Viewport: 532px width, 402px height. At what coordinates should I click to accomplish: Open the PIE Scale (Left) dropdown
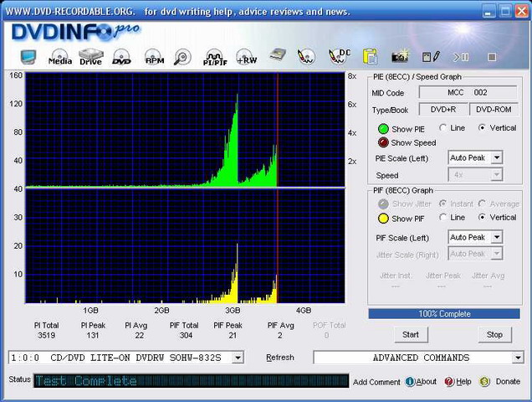(475, 157)
